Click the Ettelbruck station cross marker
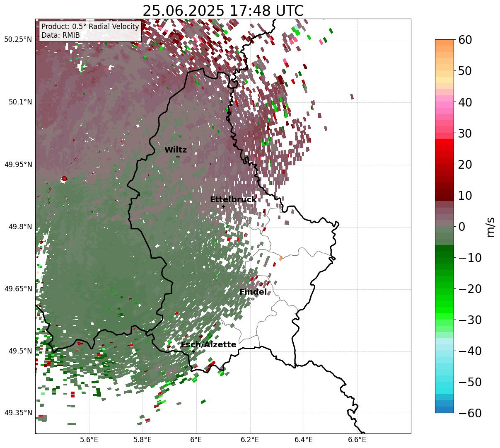 [x=223, y=206]
